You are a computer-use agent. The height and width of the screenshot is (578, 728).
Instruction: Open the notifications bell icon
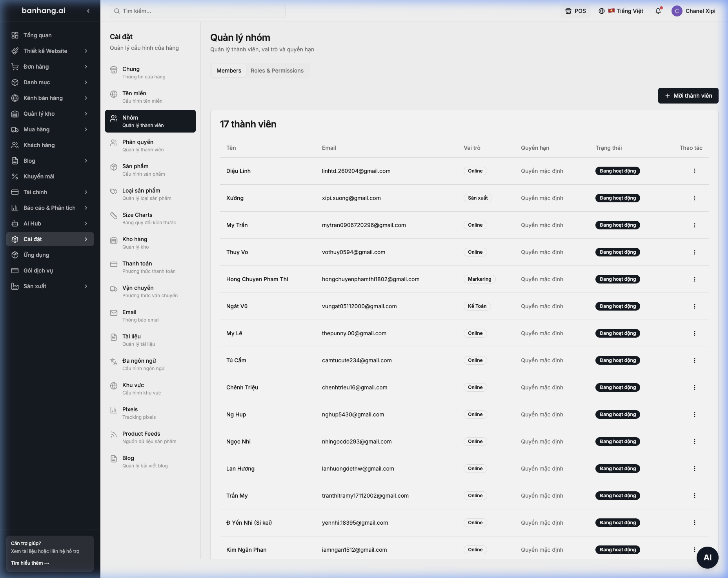pyautogui.click(x=658, y=11)
